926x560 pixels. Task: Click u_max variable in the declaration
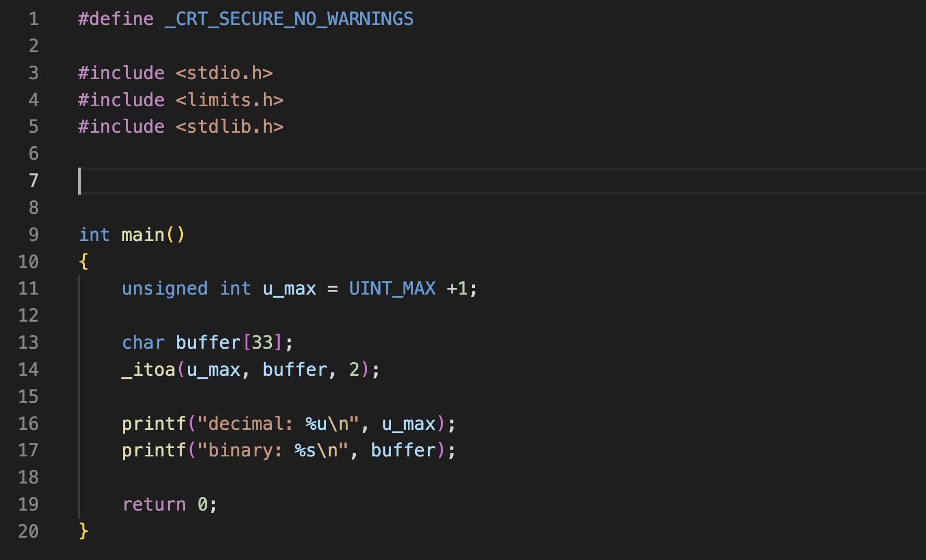[290, 288]
